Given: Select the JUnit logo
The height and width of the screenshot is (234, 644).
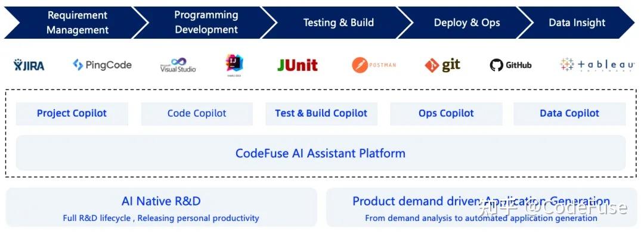Looking at the screenshot, I should point(298,65).
